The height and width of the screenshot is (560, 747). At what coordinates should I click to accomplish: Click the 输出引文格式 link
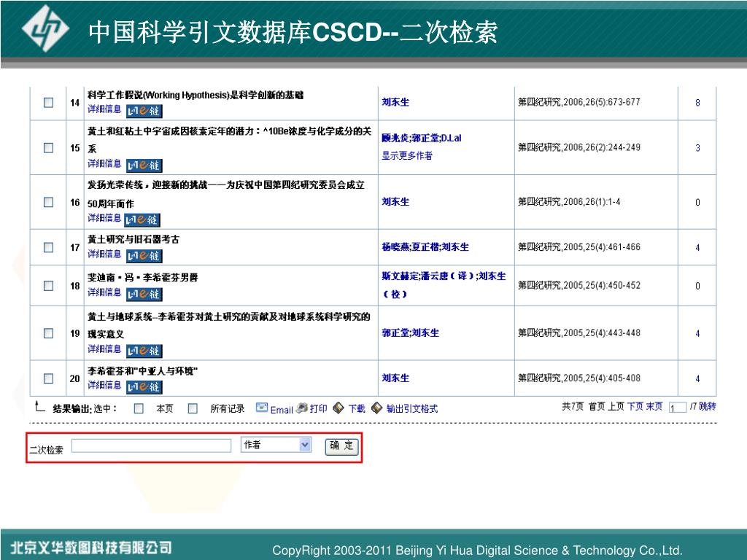412,408
